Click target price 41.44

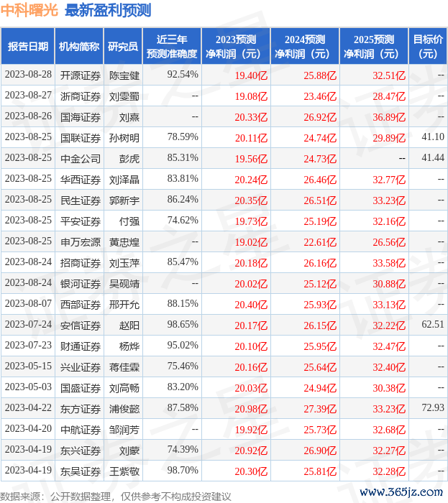coord(433,158)
